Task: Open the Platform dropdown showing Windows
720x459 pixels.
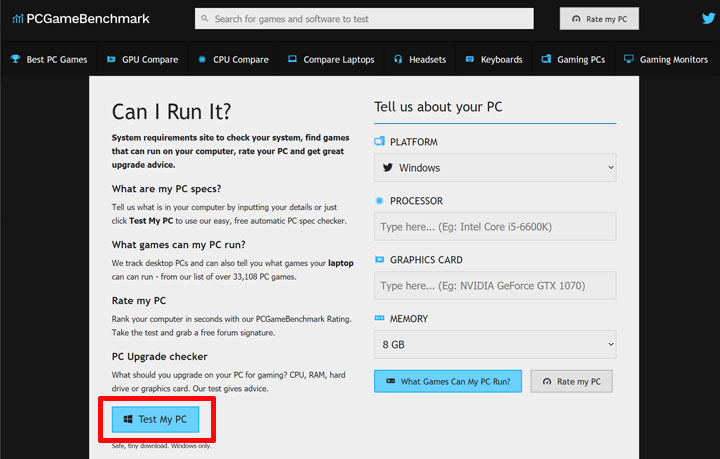Action: (495, 167)
